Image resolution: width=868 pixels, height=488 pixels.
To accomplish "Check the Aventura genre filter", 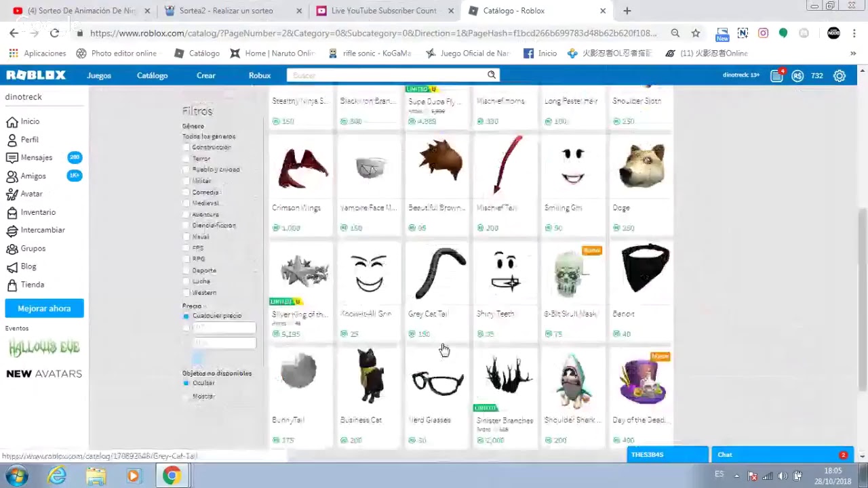I will (186, 215).
